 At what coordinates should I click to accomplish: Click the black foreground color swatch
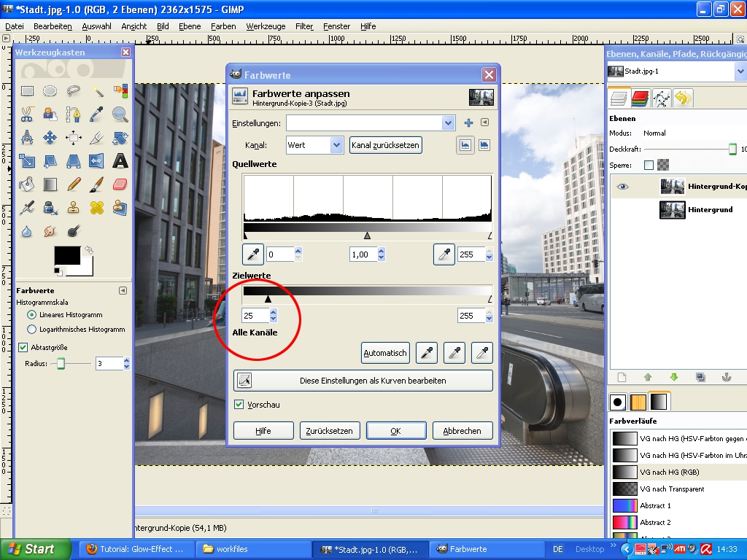66,256
